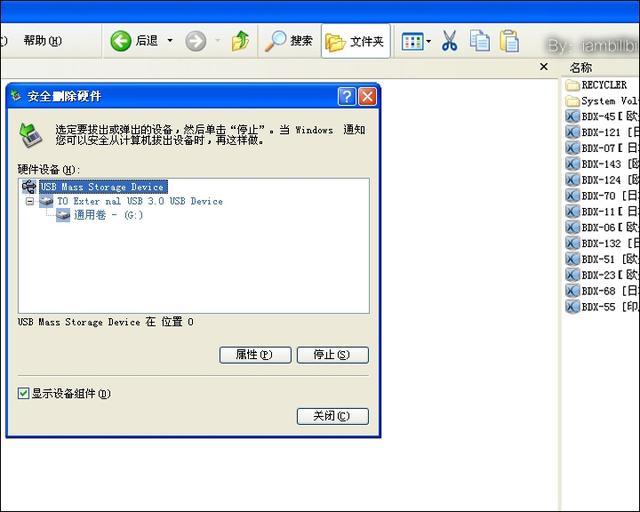
Task: Click the safely remove hardware title icon
Action: coord(16,96)
